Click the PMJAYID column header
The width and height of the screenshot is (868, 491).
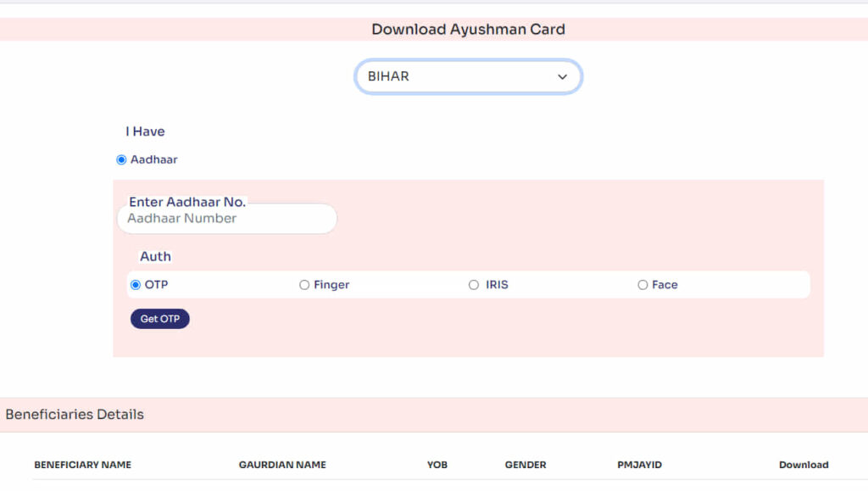tap(639, 465)
